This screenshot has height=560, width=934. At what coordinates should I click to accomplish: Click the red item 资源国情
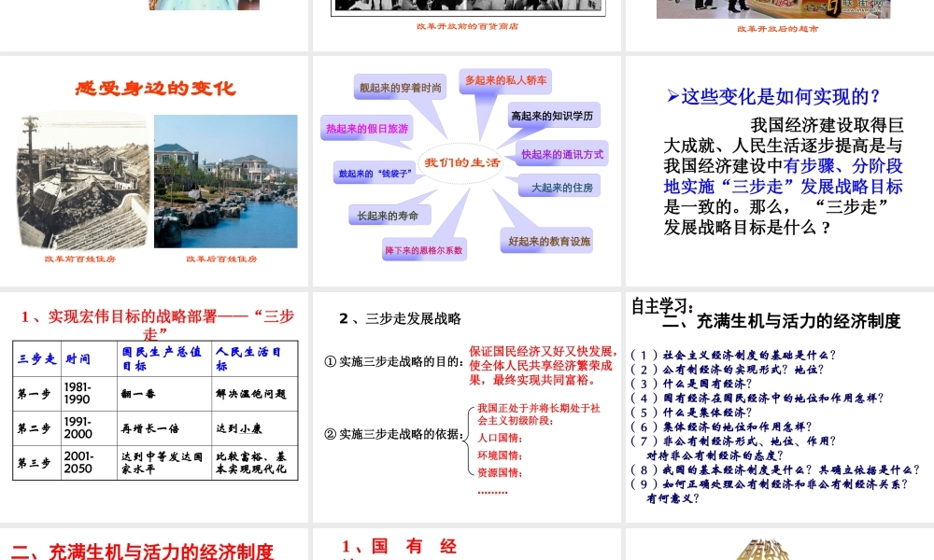click(x=500, y=472)
